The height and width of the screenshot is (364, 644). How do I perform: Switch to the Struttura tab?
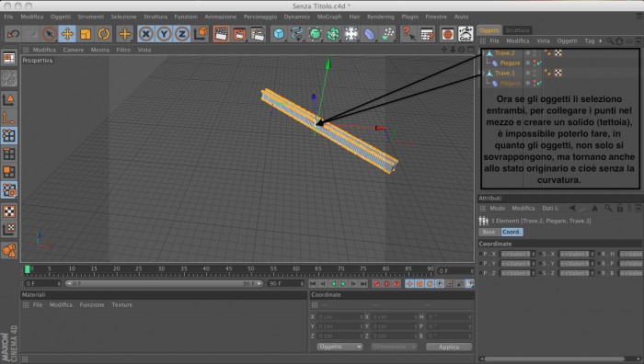(x=517, y=30)
